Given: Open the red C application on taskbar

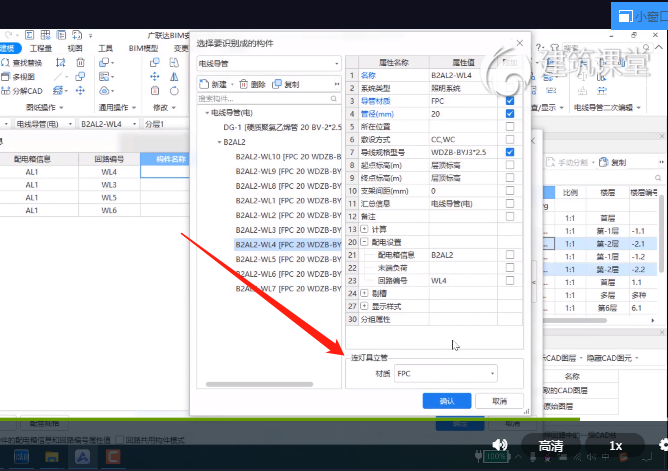Looking at the screenshot, I should pos(113,457).
